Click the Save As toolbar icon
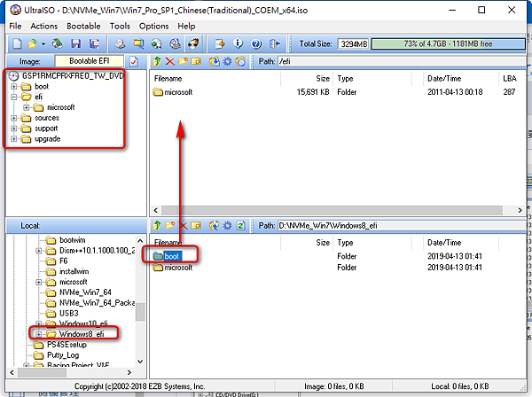Image resolution: width=532 pixels, height=397 pixels. point(94,43)
